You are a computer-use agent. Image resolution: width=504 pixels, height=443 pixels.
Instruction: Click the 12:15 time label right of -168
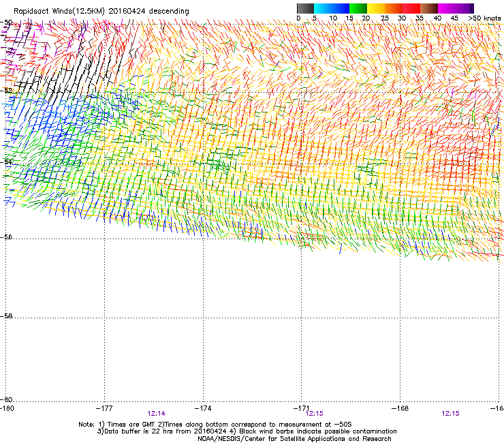click(451, 414)
